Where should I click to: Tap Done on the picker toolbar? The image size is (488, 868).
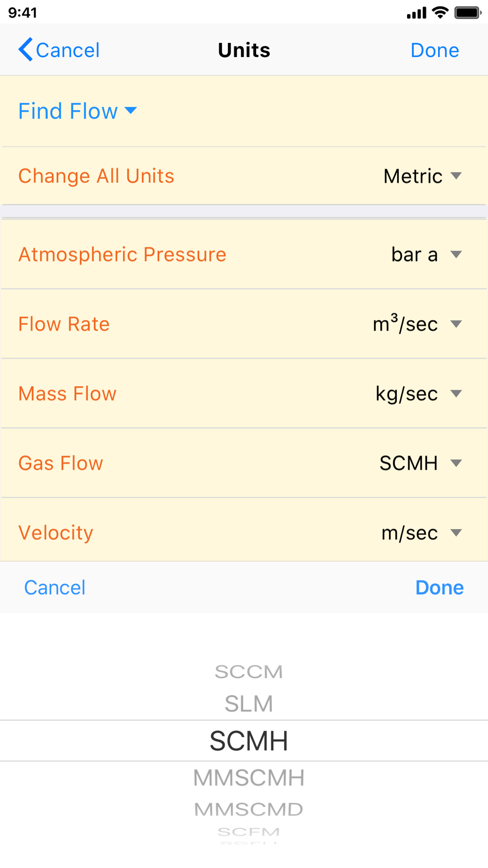(439, 587)
